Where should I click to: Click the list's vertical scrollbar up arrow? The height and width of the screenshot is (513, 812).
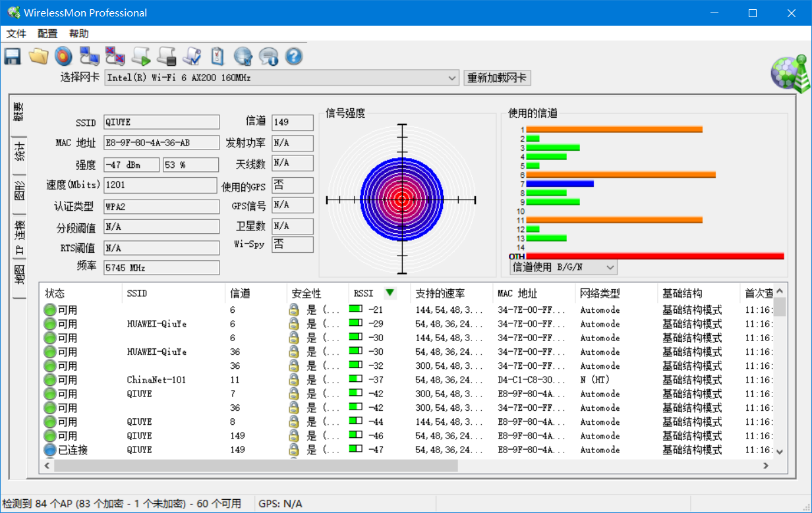tap(780, 290)
